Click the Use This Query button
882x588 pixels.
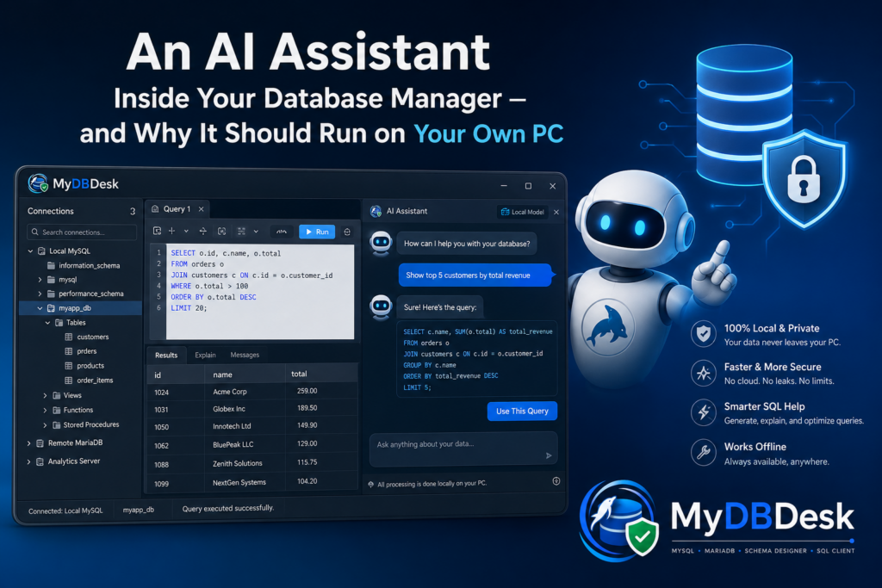coord(522,411)
